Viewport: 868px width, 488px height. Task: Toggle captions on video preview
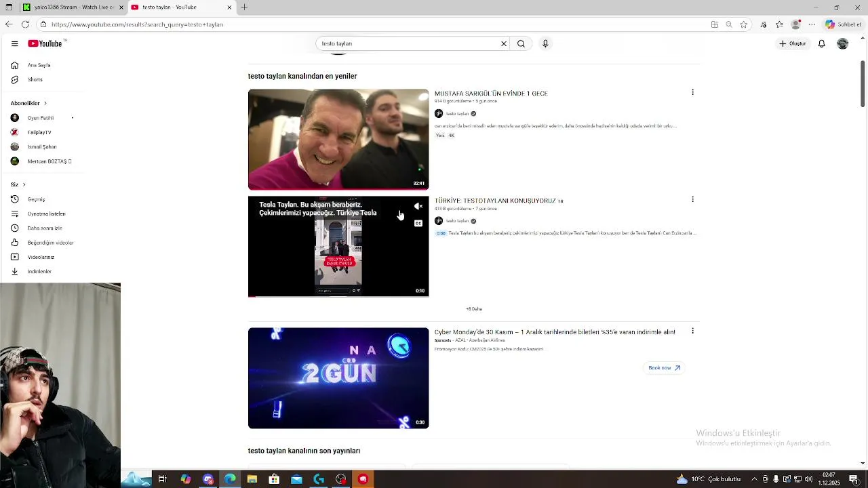click(418, 223)
